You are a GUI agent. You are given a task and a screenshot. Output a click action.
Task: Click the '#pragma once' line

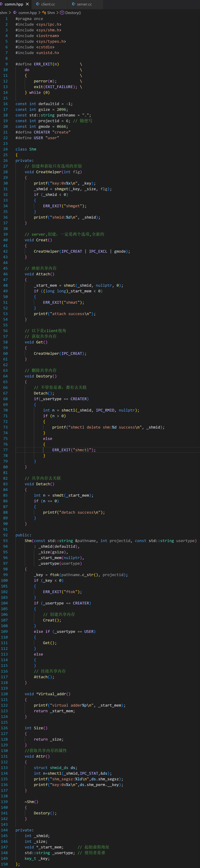[29, 19]
